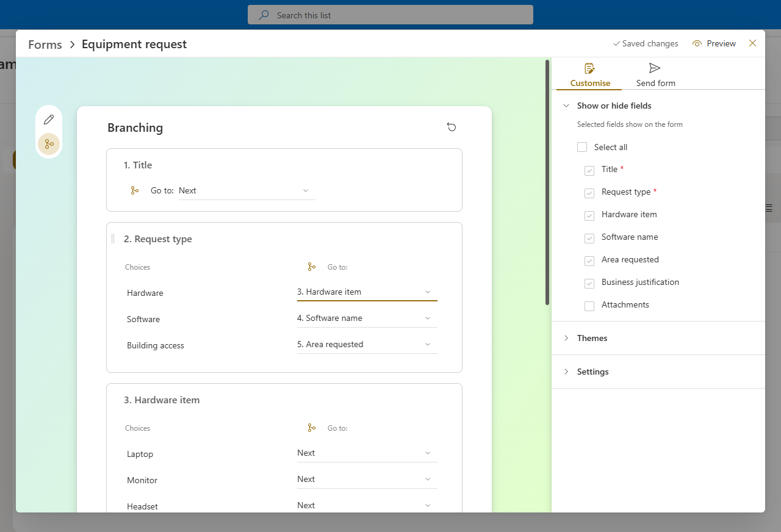Click the Forms breadcrumb link
Screen dimensions: 781x532
pyautogui.click(x=45, y=45)
